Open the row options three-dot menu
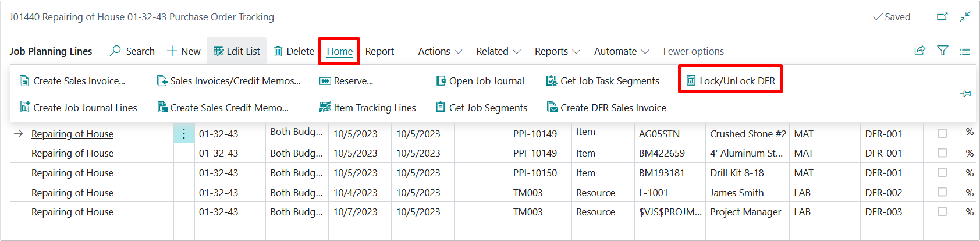The image size is (980, 241). pos(184,134)
